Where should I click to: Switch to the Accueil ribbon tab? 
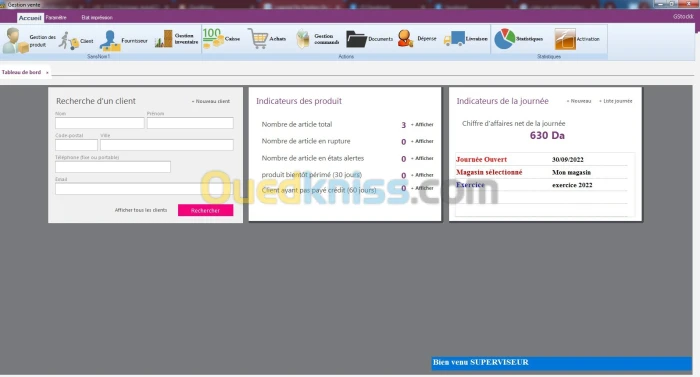[29, 18]
